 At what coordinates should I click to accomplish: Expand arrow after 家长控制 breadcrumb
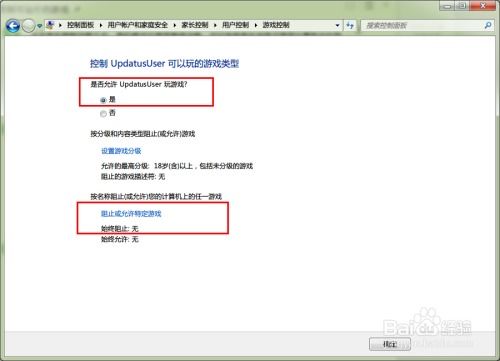215,25
